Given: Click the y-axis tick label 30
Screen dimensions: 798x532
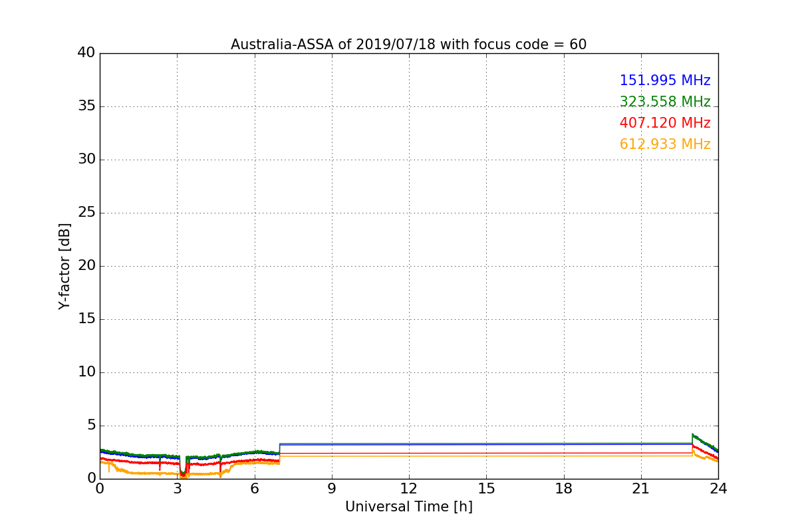Looking at the screenshot, I should click(86, 160).
